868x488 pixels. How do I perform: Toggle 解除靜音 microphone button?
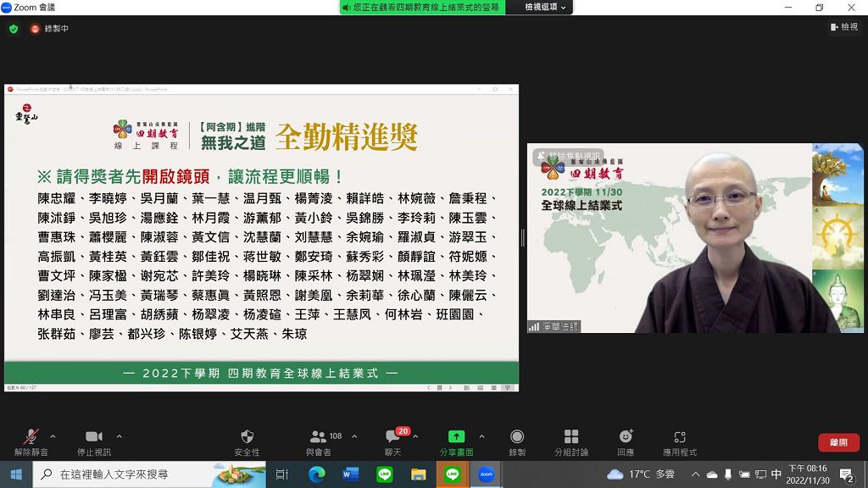pyautogui.click(x=31, y=442)
